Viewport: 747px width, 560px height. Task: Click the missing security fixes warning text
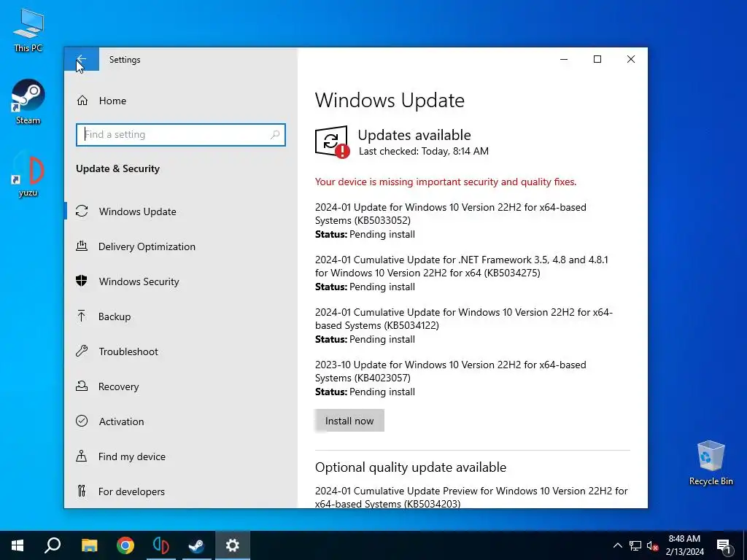(446, 182)
